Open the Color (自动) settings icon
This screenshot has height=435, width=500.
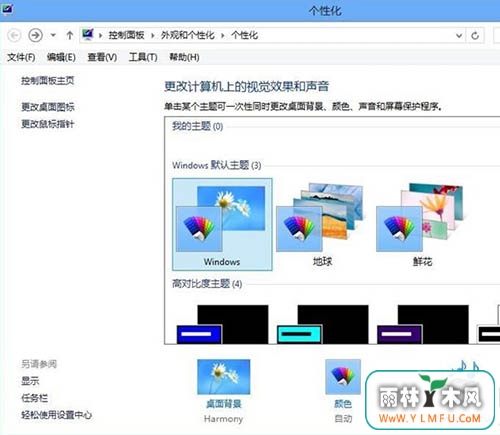tap(343, 377)
